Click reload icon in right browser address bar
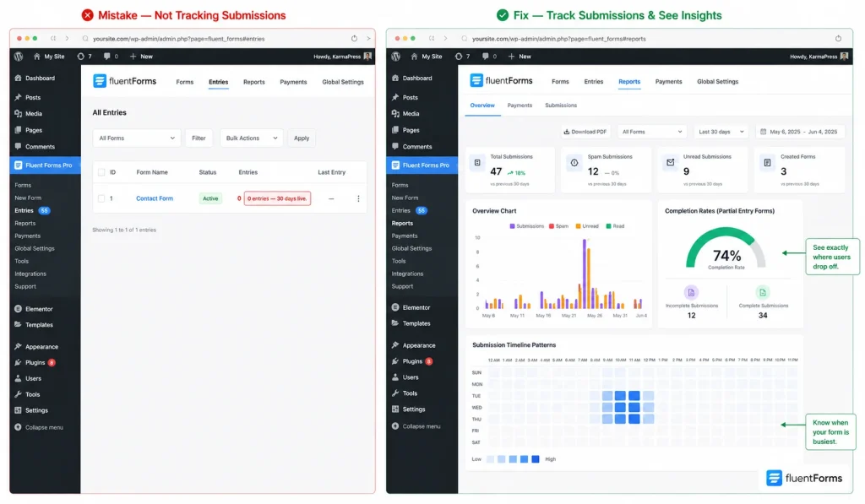Viewport: 865px width, 504px height. click(x=838, y=39)
